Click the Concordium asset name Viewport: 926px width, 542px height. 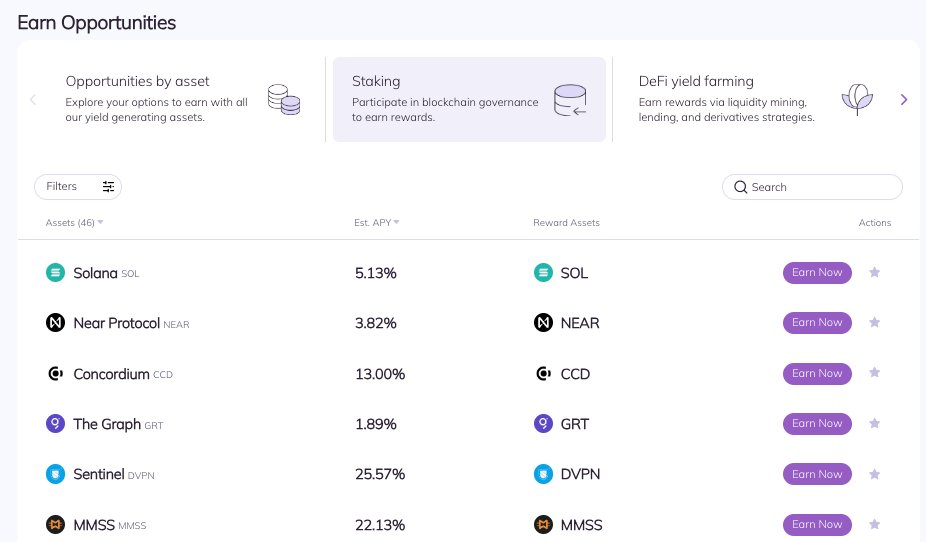coord(111,374)
